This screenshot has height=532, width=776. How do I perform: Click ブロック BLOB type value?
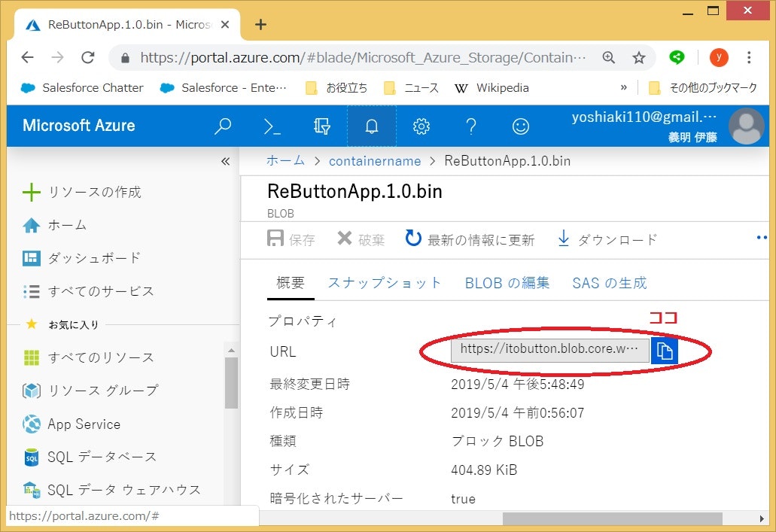click(x=498, y=441)
